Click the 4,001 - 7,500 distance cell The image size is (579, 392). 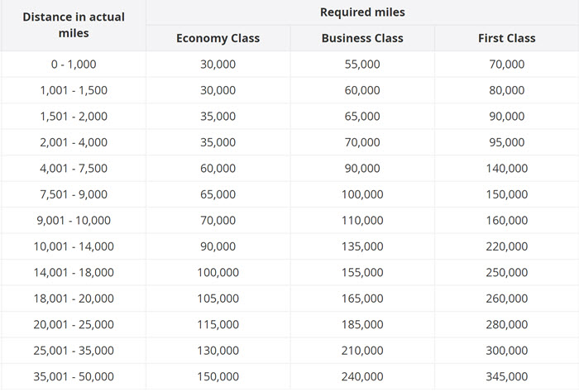74,169
